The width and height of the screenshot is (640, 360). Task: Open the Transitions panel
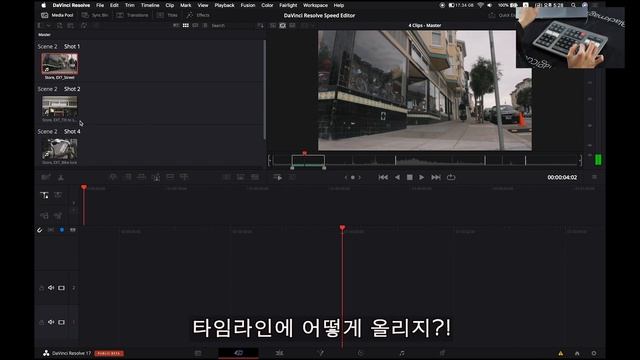point(132,15)
